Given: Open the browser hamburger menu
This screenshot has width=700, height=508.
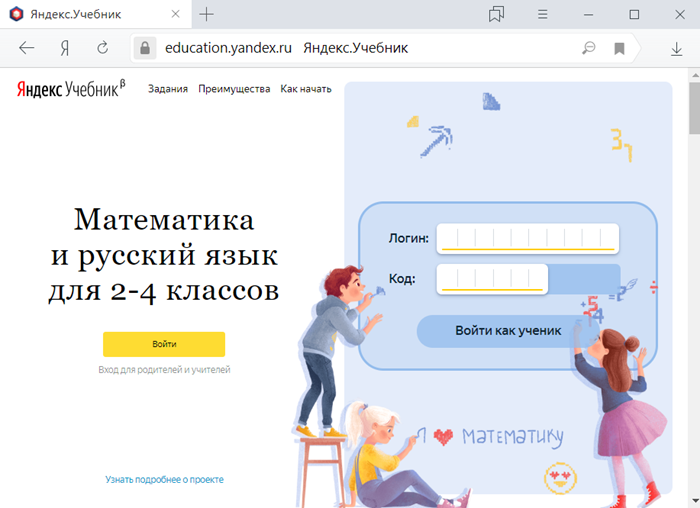Looking at the screenshot, I should (x=542, y=15).
